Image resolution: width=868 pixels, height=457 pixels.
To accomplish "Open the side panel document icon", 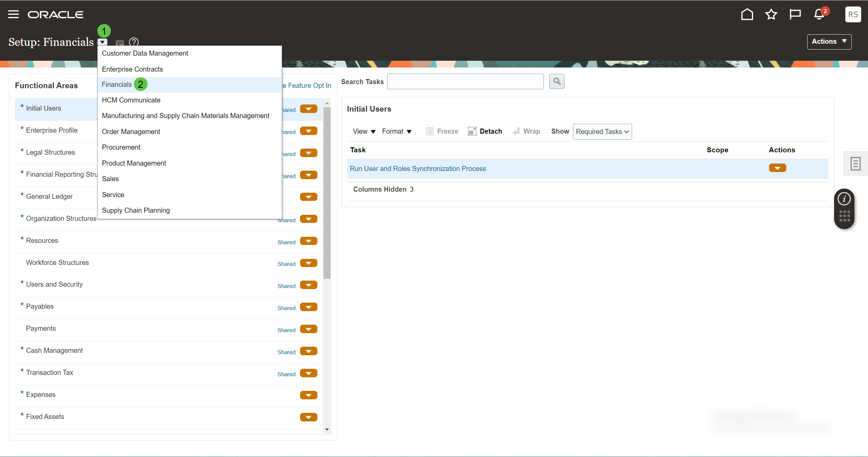I will coord(855,164).
